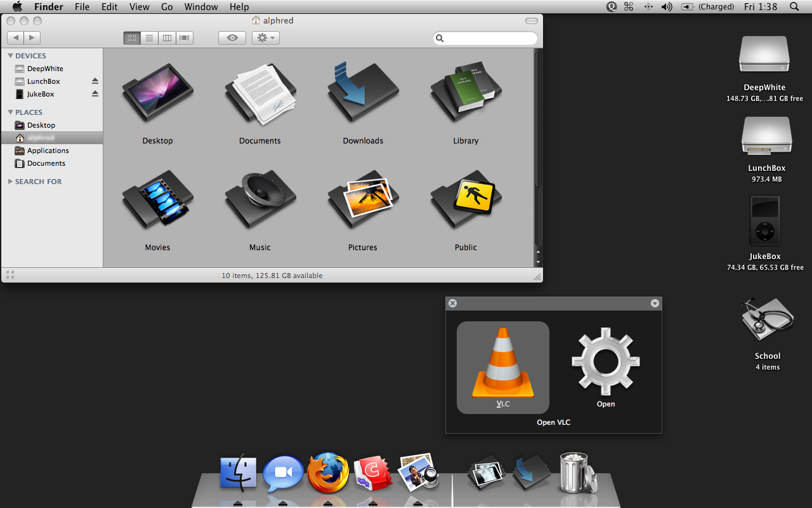Open the Edit menu
Screen dimensions: 812x508
coord(110,7)
